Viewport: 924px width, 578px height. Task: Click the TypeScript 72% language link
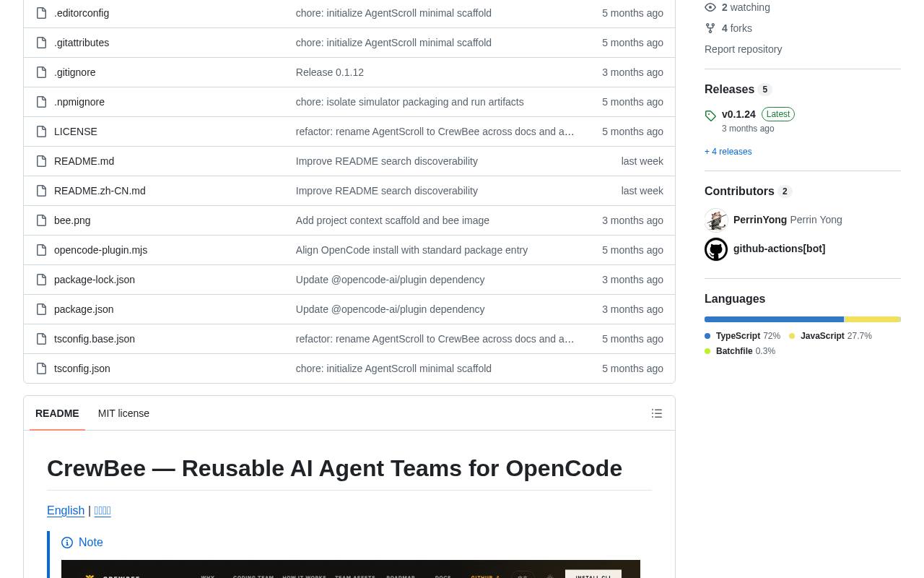(x=742, y=336)
